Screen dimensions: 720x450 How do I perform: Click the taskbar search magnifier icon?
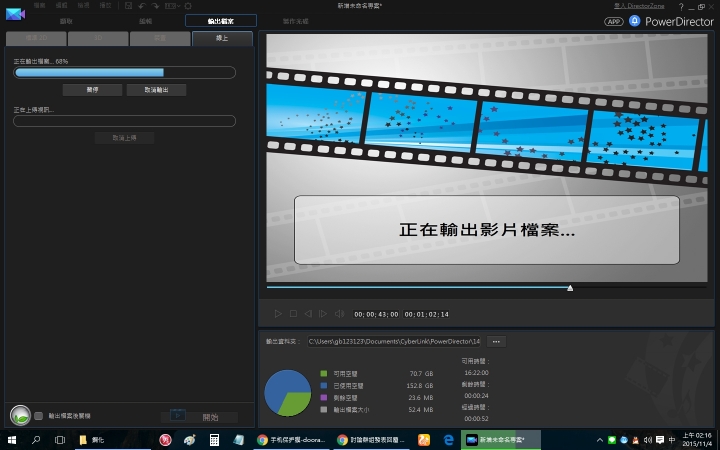(x=36, y=440)
